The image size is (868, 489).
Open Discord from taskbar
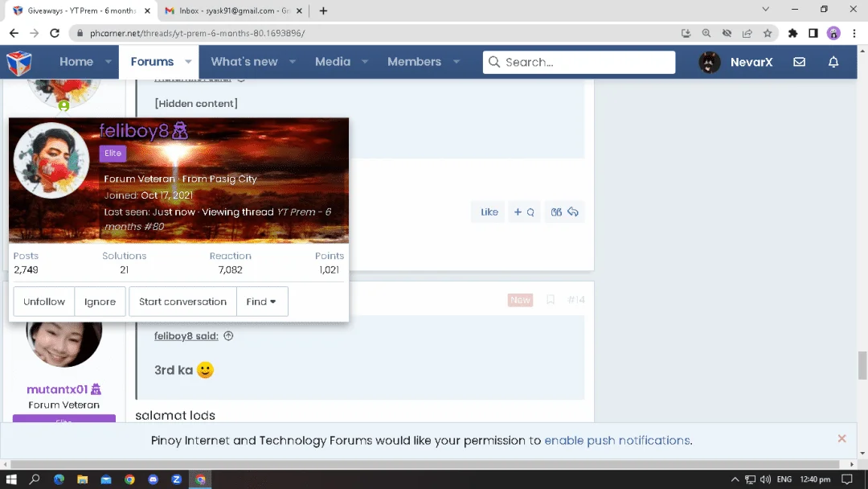pyautogui.click(x=153, y=479)
